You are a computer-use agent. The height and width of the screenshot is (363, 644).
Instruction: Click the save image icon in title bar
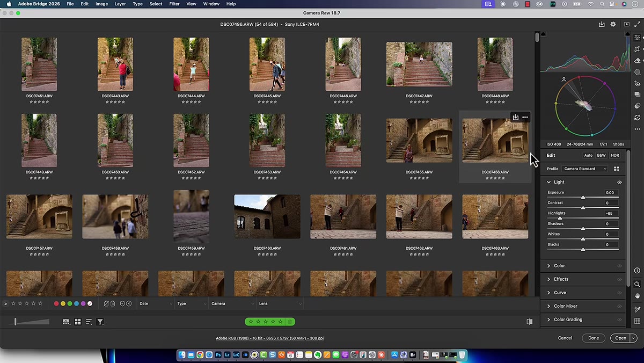(x=602, y=24)
